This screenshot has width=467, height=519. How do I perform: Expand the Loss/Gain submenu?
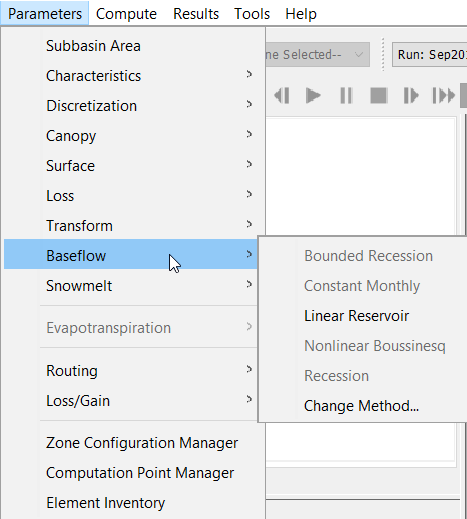pyautogui.click(x=131, y=401)
